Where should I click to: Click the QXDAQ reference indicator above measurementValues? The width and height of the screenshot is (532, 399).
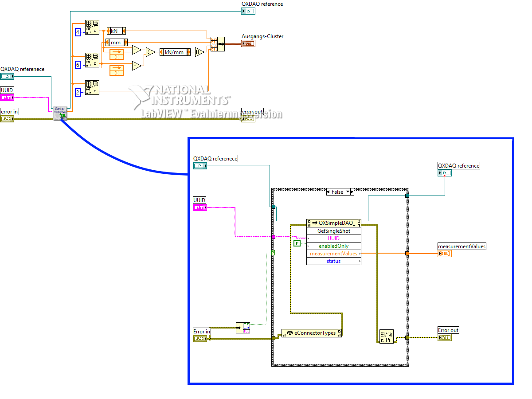pyautogui.click(x=445, y=173)
